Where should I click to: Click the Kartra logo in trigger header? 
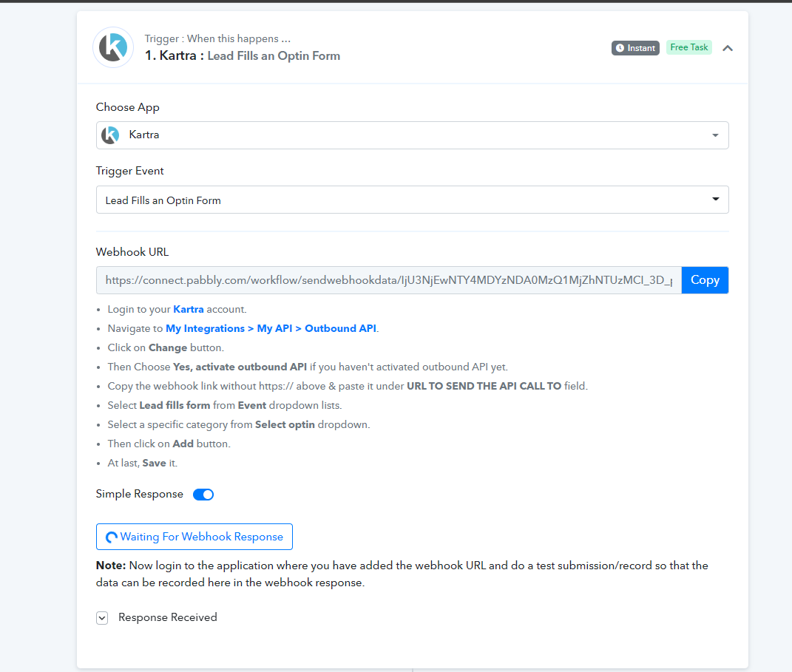113,47
